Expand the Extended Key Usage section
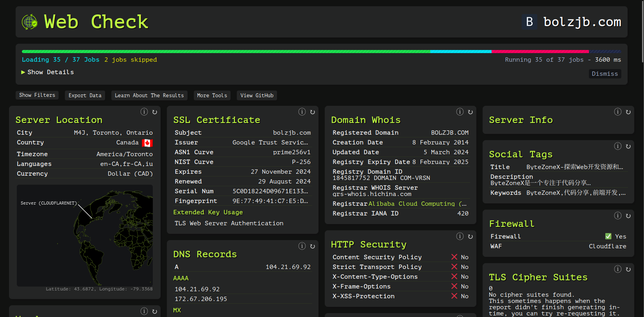The width and height of the screenshot is (644, 317). (x=208, y=212)
